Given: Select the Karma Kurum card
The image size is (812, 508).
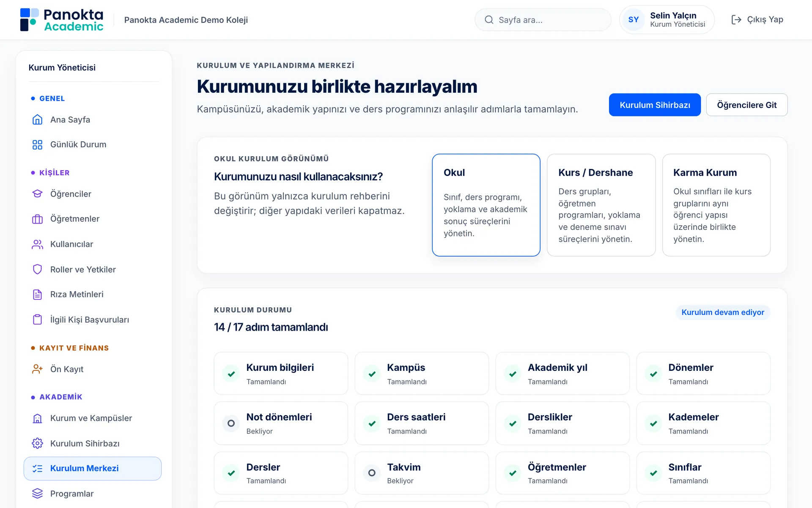Looking at the screenshot, I should tap(716, 205).
